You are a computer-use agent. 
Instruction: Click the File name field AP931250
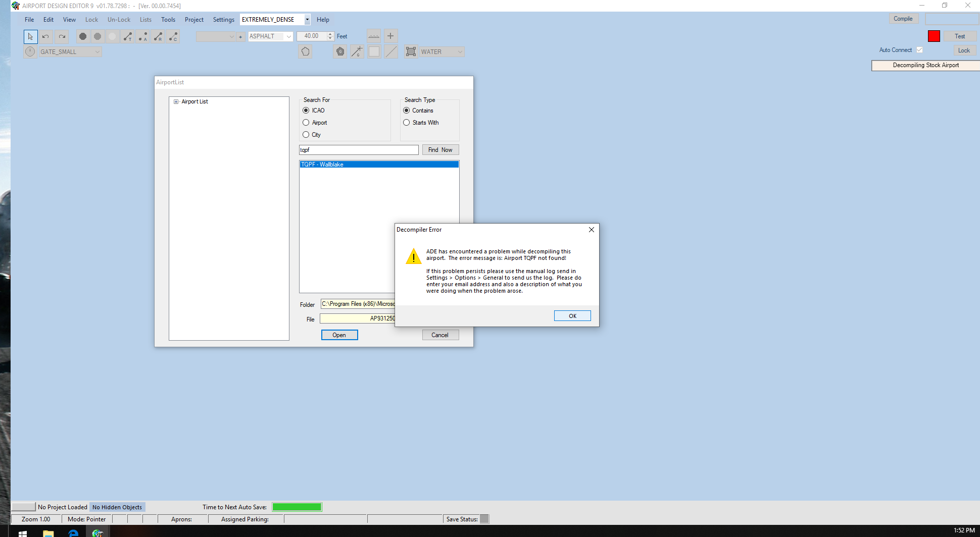(358, 318)
